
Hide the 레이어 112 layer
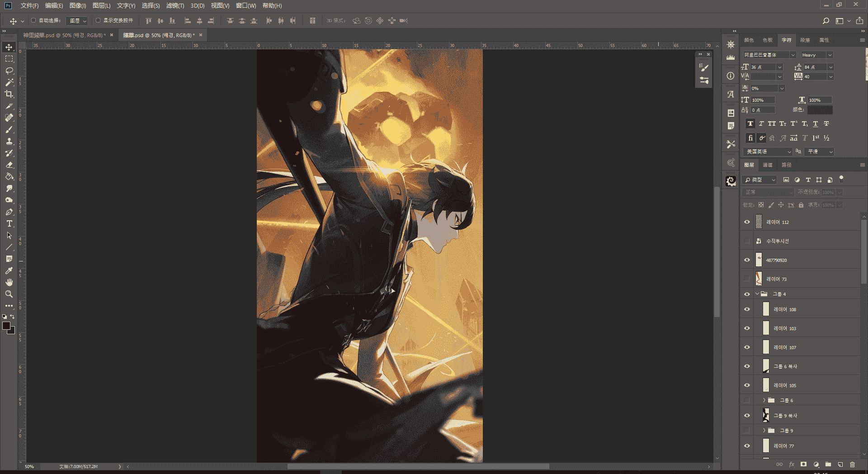747,222
